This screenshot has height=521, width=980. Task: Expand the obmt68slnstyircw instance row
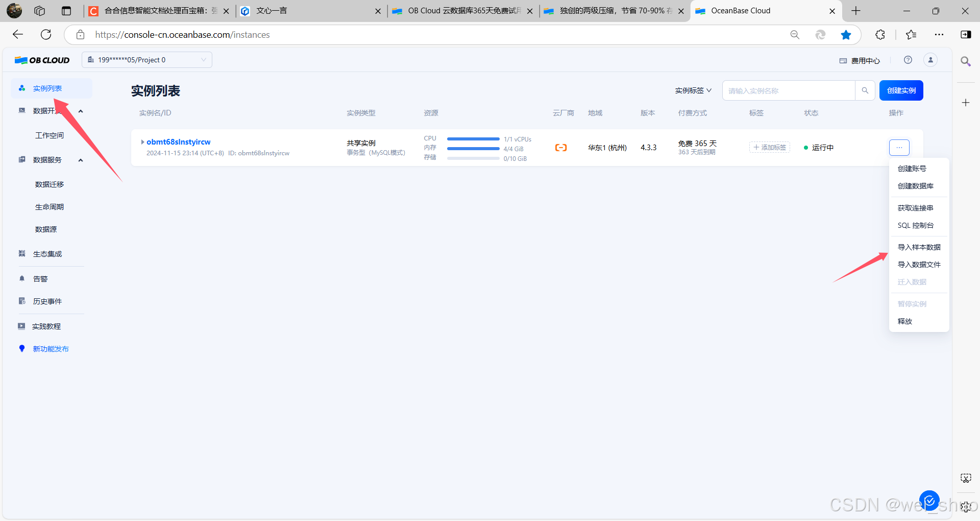click(142, 142)
